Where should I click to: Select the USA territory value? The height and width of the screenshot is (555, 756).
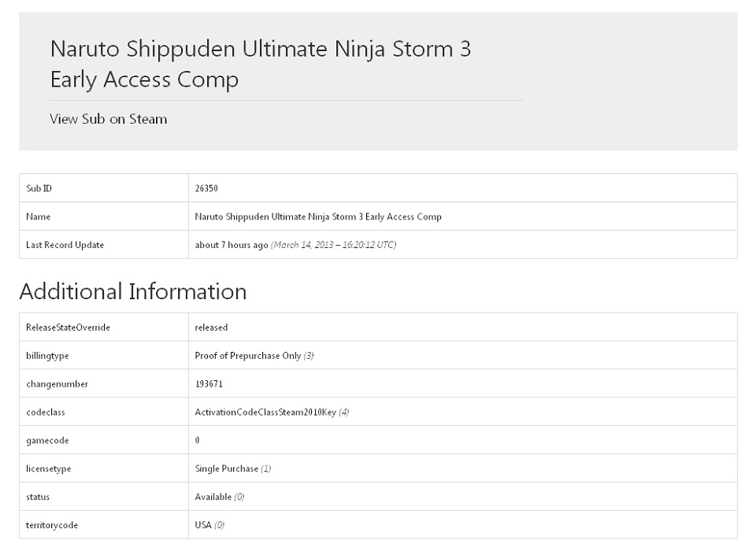point(203,524)
